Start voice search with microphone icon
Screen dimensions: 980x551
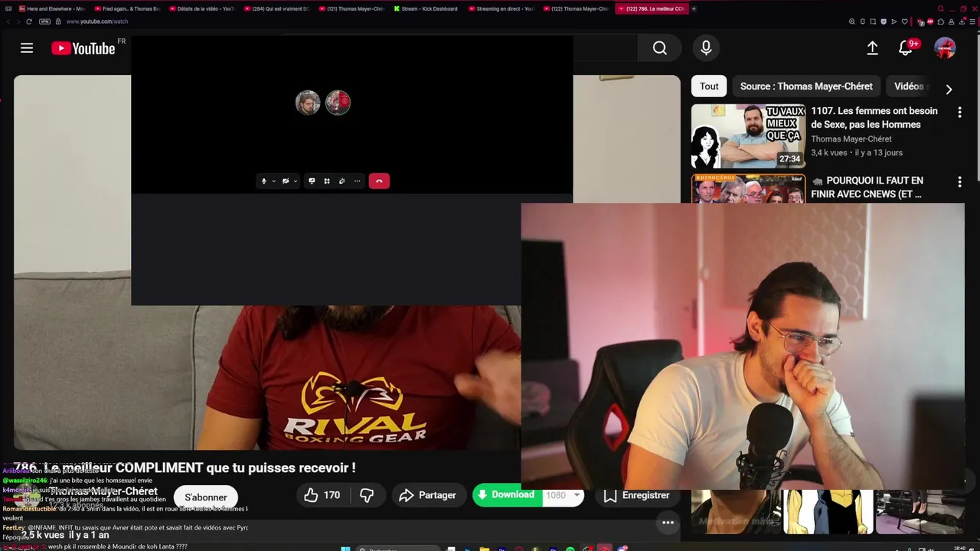706,48
